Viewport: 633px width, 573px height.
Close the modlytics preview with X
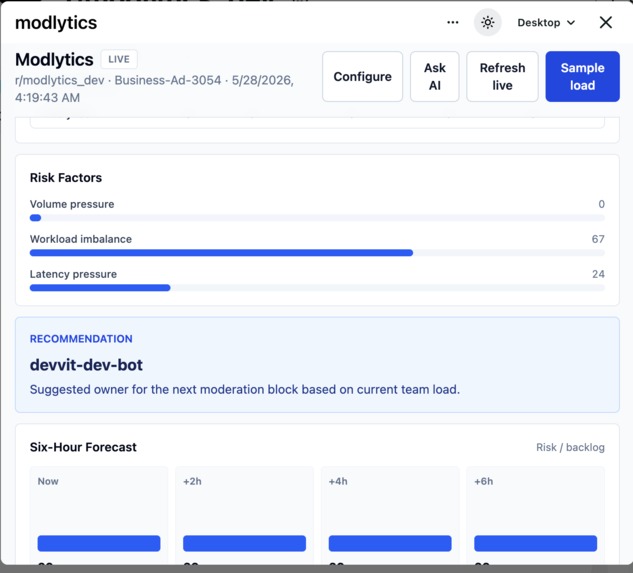606,22
